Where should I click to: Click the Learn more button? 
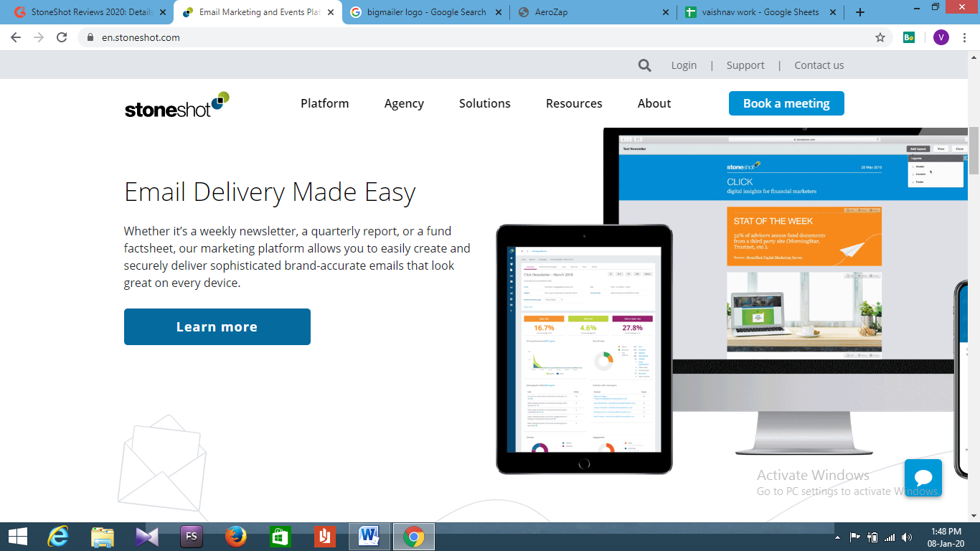[x=217, y=326]
